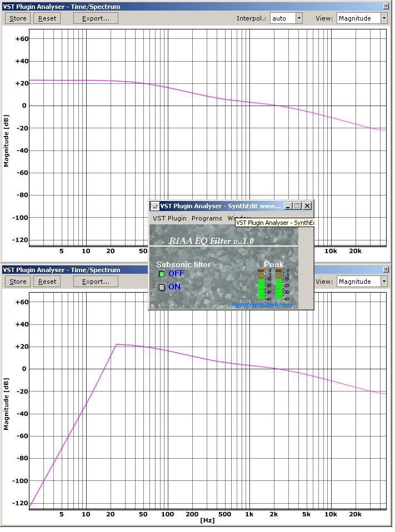Viewport: 395px width, 532px height.
Task: Click Export... in the upper analyser window
Action: click(96, 18)
